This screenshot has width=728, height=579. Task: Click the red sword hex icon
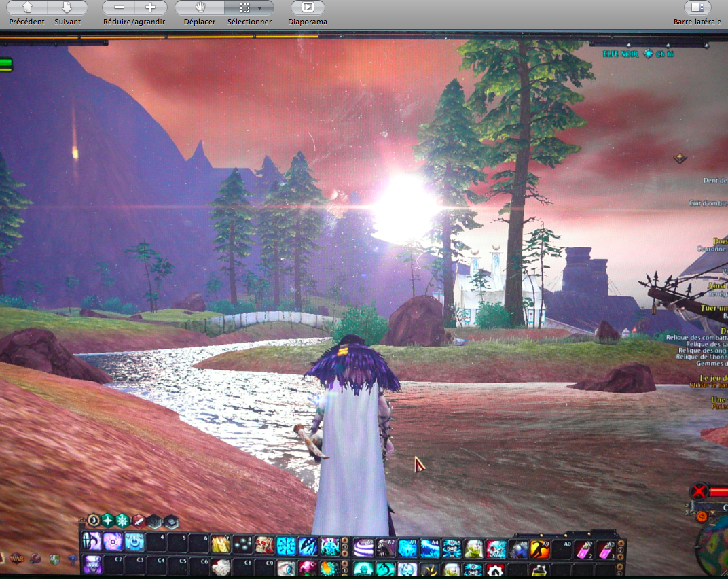click(139, 521)
